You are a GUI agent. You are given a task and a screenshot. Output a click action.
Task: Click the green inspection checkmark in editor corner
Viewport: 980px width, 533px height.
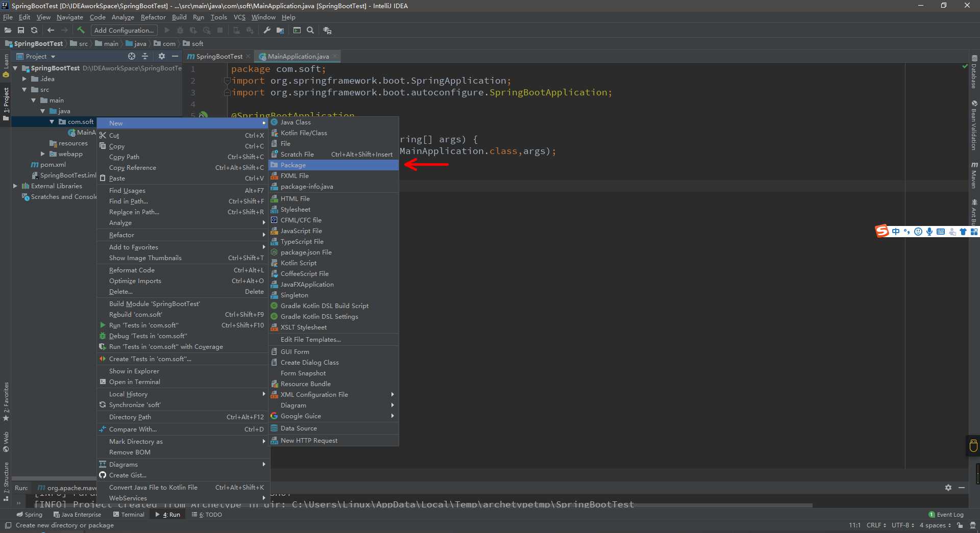(x=965, y=66)
